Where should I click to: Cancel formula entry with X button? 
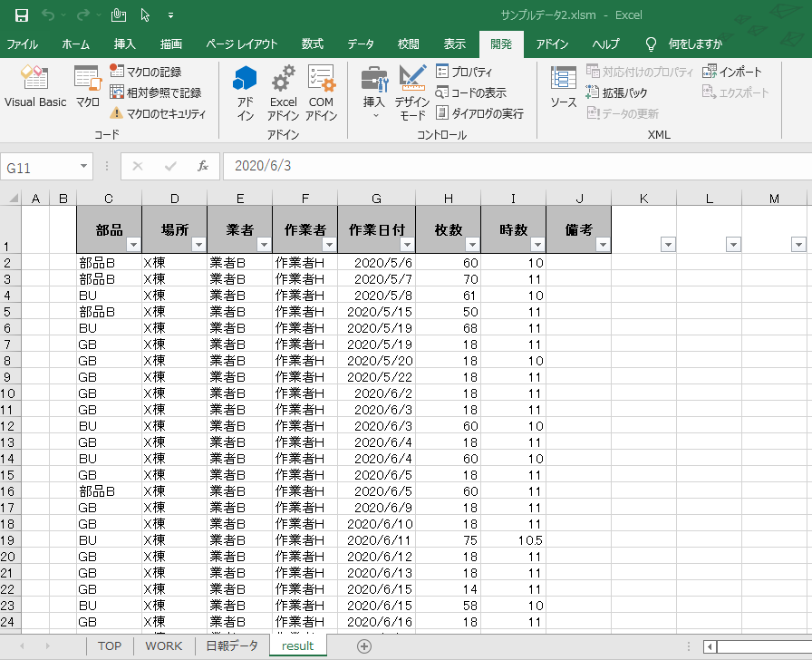click(137, 166)
